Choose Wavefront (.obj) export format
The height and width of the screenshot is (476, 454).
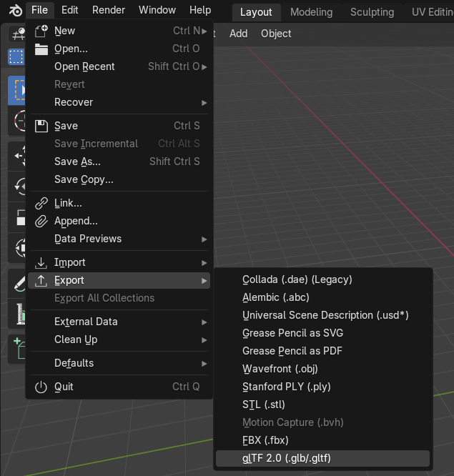[280, 369]
